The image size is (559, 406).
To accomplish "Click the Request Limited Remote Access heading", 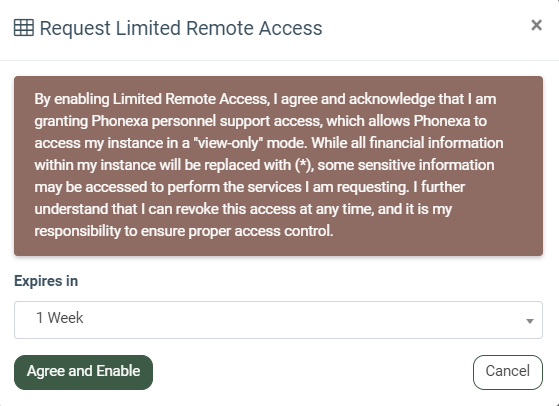I will coord(181,28).
